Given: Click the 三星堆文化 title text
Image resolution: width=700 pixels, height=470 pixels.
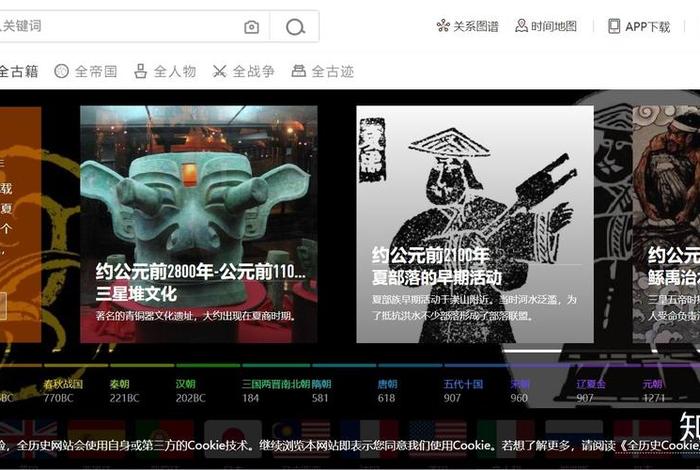Looking at the screenshot, I should pyautogui.click(x=136, y=294).
